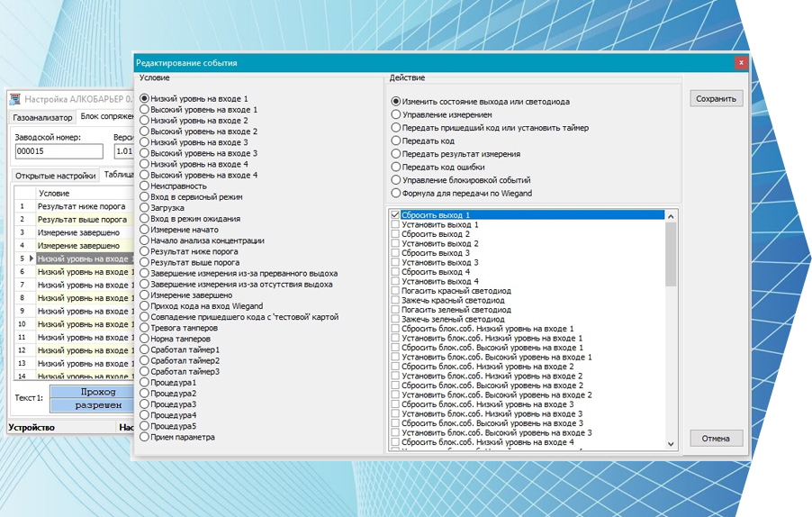Select condition 'Процедура3'

pyautogui.click(x=167, y=404)
